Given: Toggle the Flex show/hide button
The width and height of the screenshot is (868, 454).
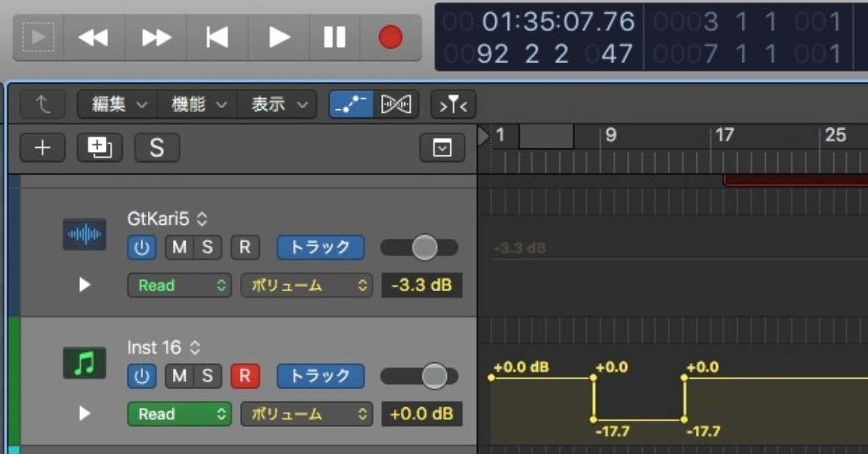Looking at the screenshot, I should point(396,105).
